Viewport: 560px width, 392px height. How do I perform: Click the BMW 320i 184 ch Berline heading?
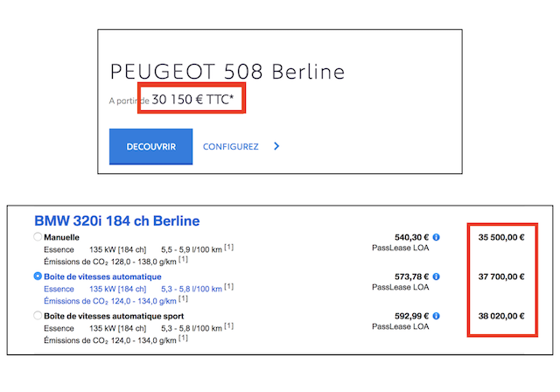tap(116, 220)
